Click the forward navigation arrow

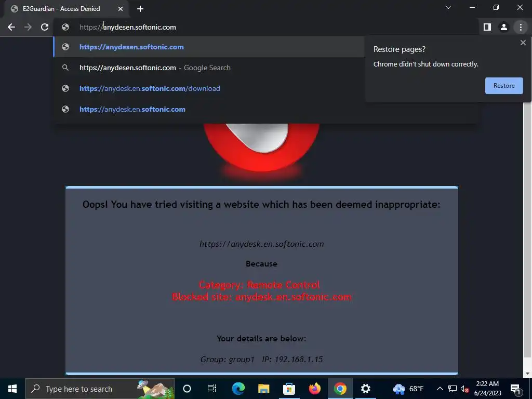click(x=28, y=27)
